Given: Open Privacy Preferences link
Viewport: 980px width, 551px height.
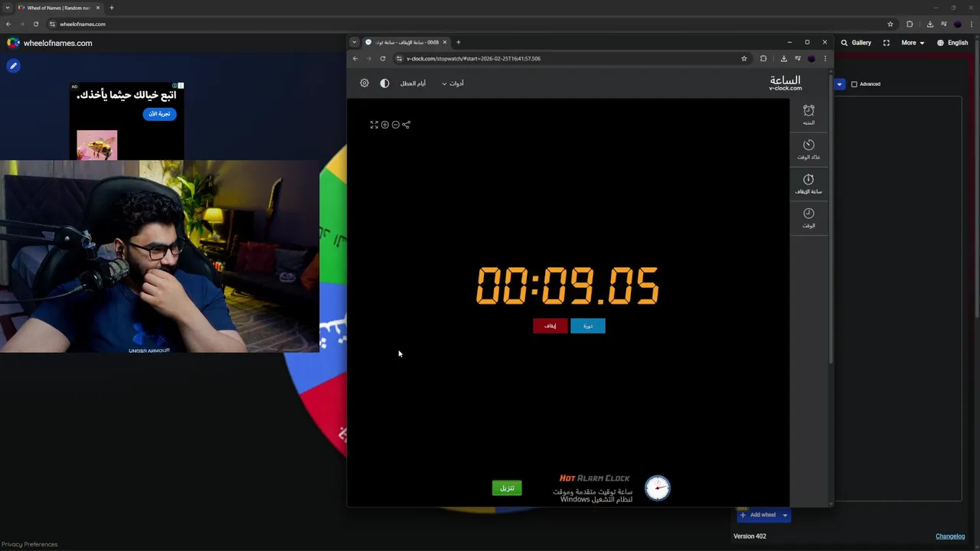Looking at the screenshot, I should click(29, 544).
